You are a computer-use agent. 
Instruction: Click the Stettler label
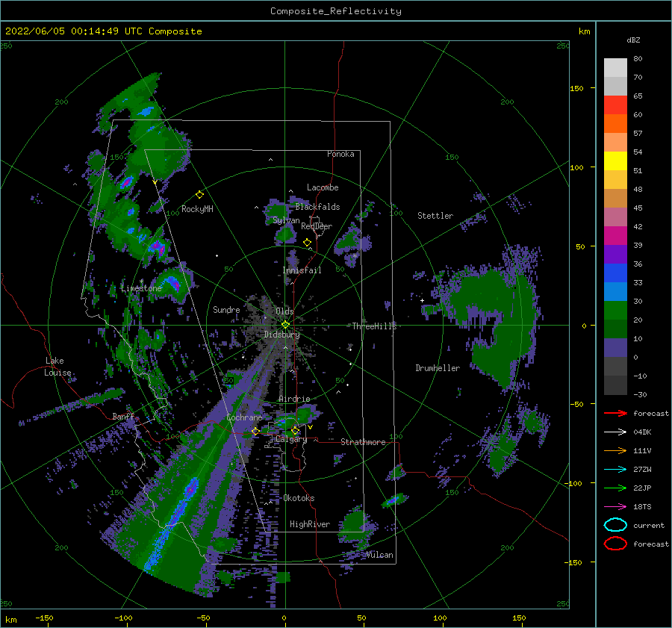(435, 216)
